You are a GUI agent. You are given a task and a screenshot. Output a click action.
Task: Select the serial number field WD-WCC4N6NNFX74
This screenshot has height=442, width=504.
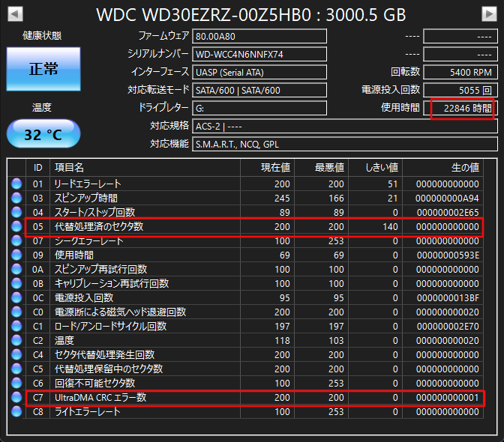point(259,54)
